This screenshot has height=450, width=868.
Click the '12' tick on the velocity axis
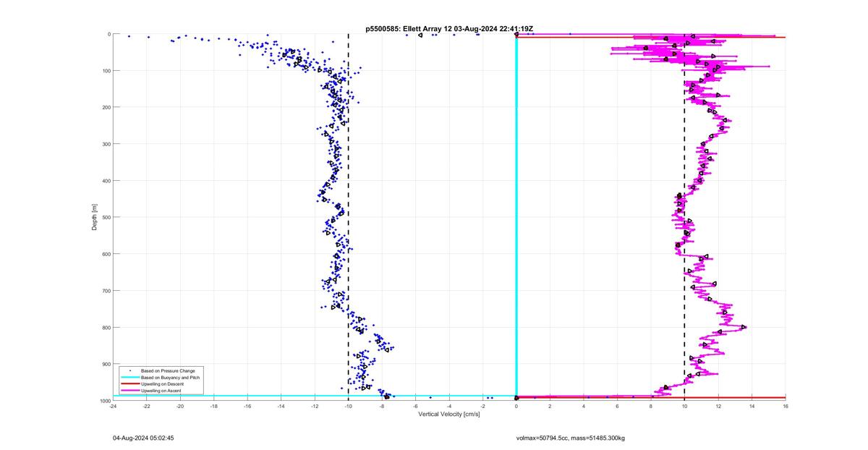[x=718, y=406]
